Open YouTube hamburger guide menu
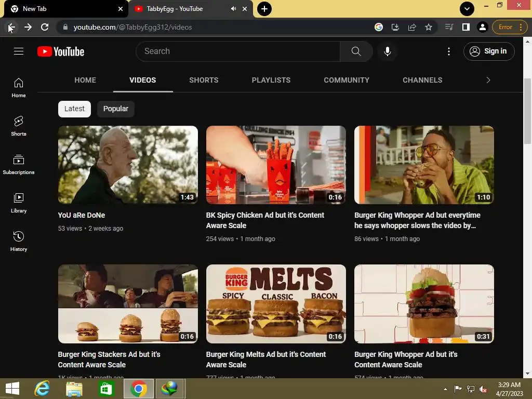This screenshot has height=399, width=532. (19, 51)
